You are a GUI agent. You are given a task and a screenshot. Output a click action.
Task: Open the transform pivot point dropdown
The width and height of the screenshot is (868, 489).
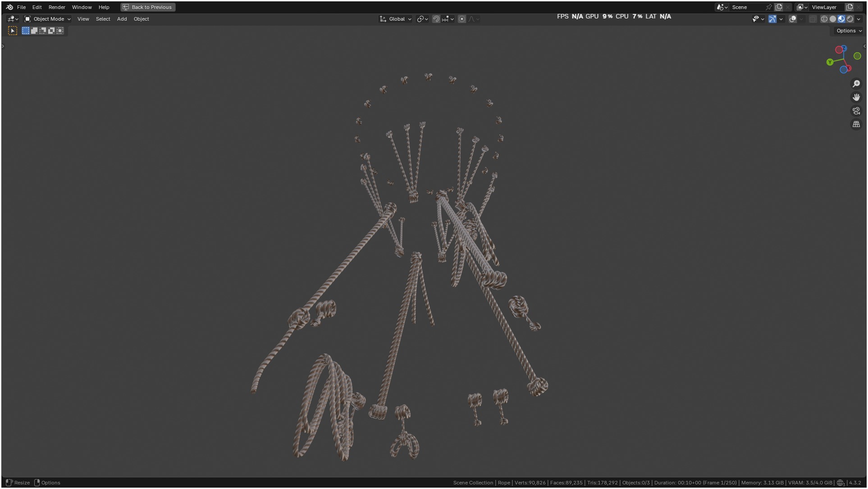pyautogui.click(x=422, y=19)
